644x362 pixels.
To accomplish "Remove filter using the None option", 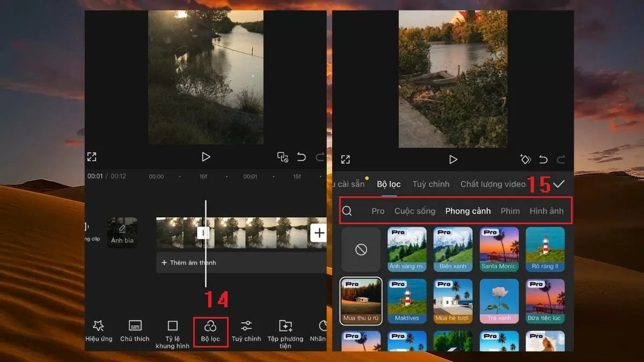I will click(361, 249).
